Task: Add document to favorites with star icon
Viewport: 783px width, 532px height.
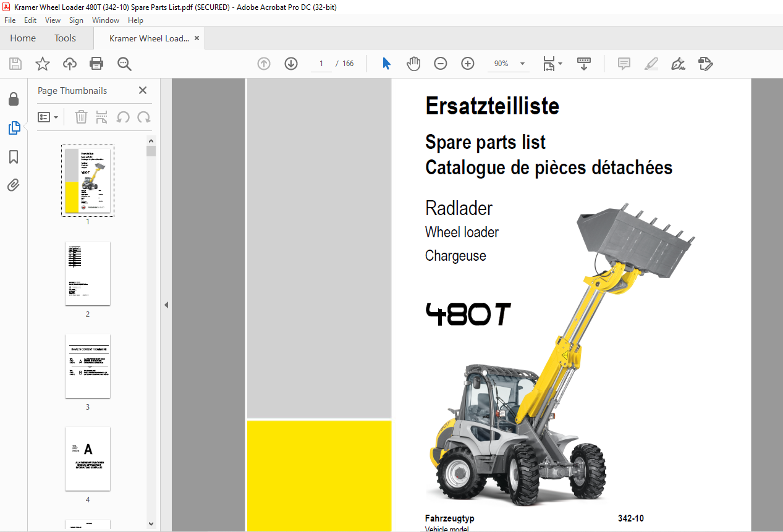Action: [x=43, y=64]
